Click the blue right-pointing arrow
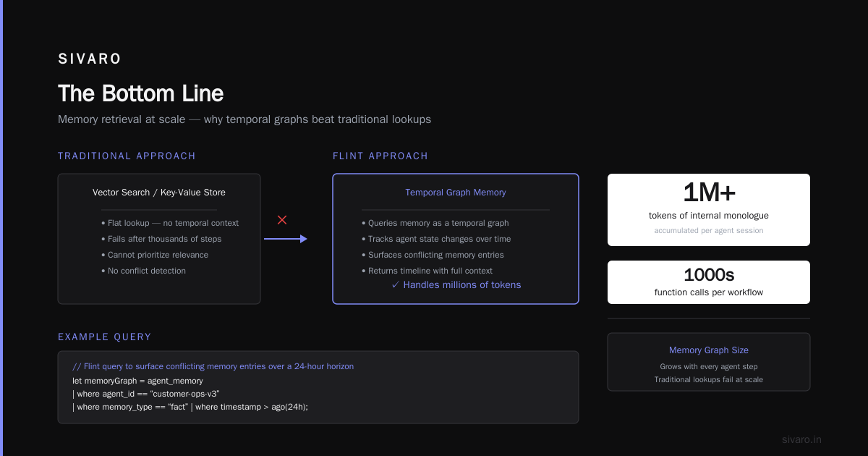 coord(286,239)
